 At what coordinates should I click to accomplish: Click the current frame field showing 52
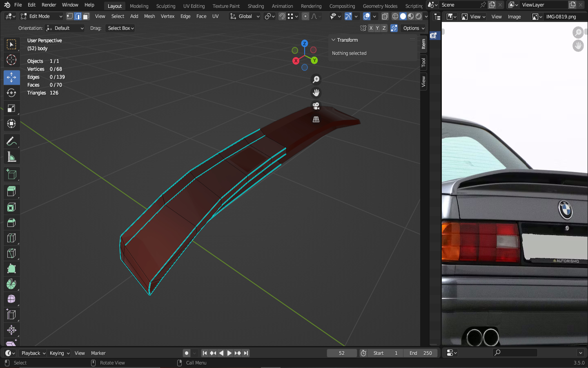click(341, 353)
